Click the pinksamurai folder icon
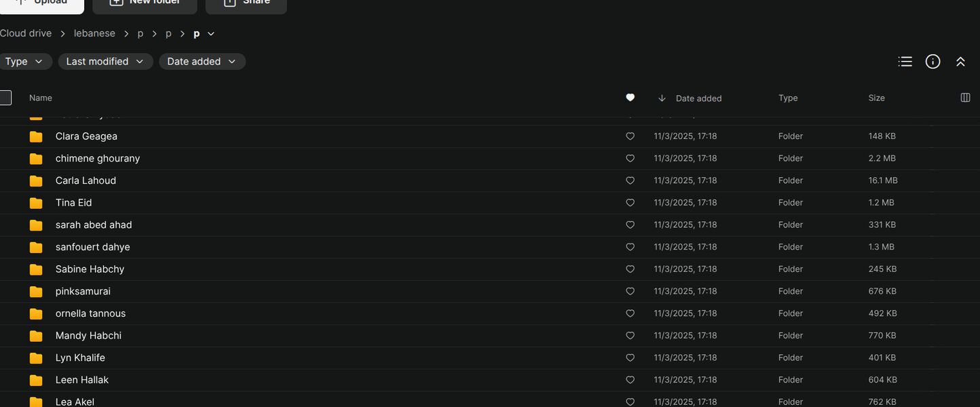 click(36, 291)
